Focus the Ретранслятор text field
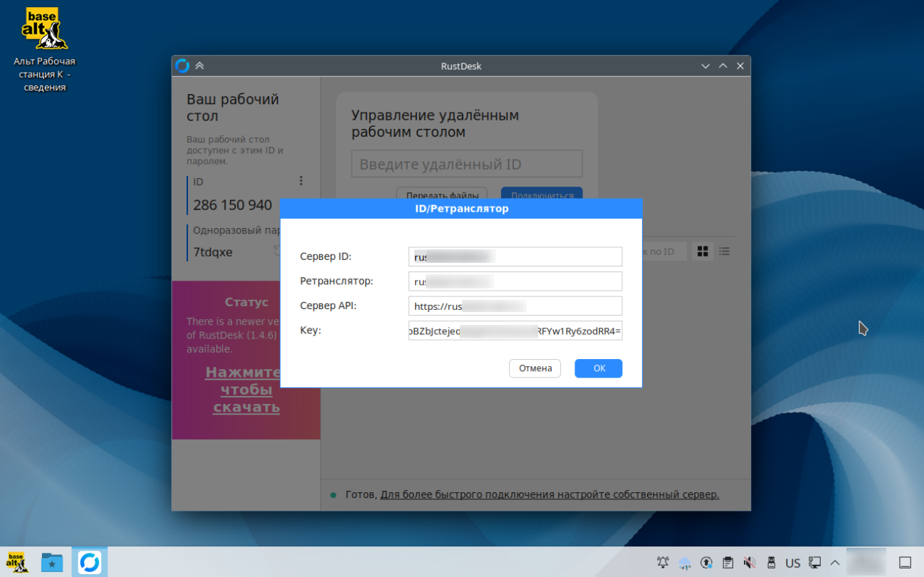The height and width of the screenshot is (577, 924). point(515,281)
